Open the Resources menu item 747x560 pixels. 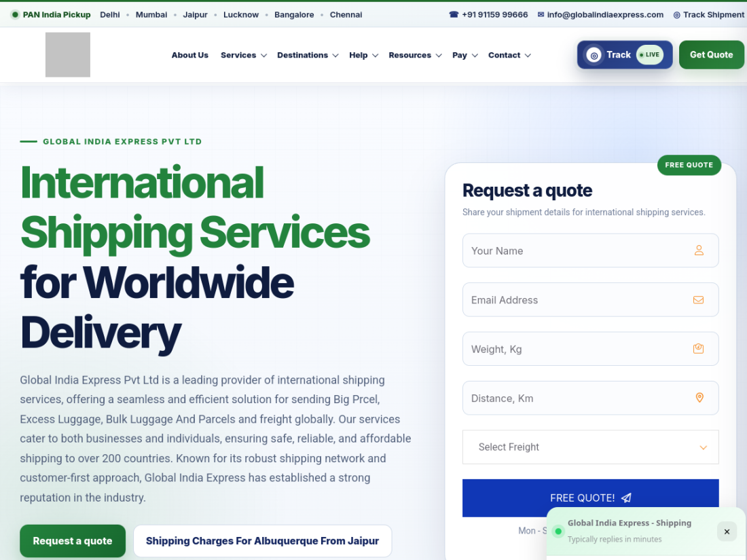coord(409,55)
